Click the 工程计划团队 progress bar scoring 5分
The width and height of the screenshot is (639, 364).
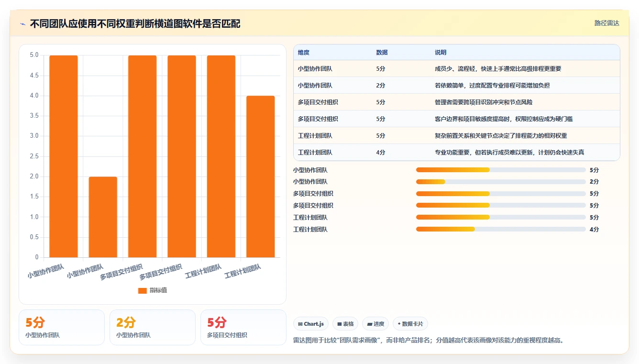tap(501, 218)
